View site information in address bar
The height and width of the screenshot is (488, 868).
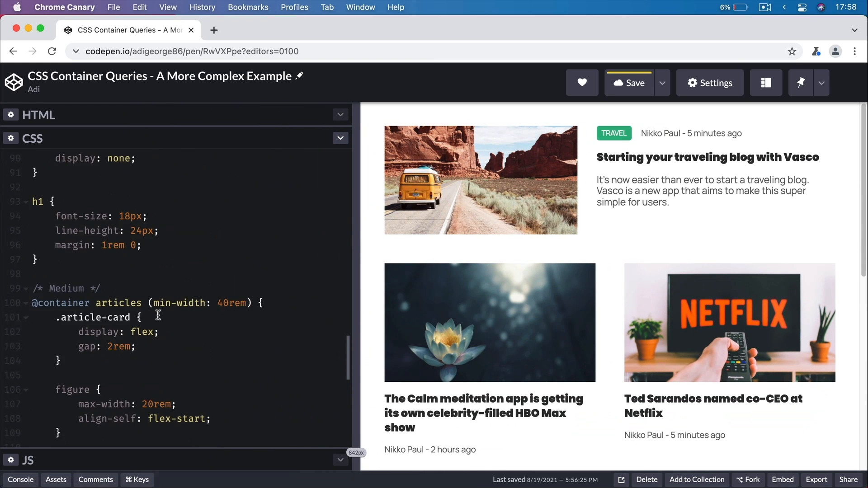click(x=75, y=52)
